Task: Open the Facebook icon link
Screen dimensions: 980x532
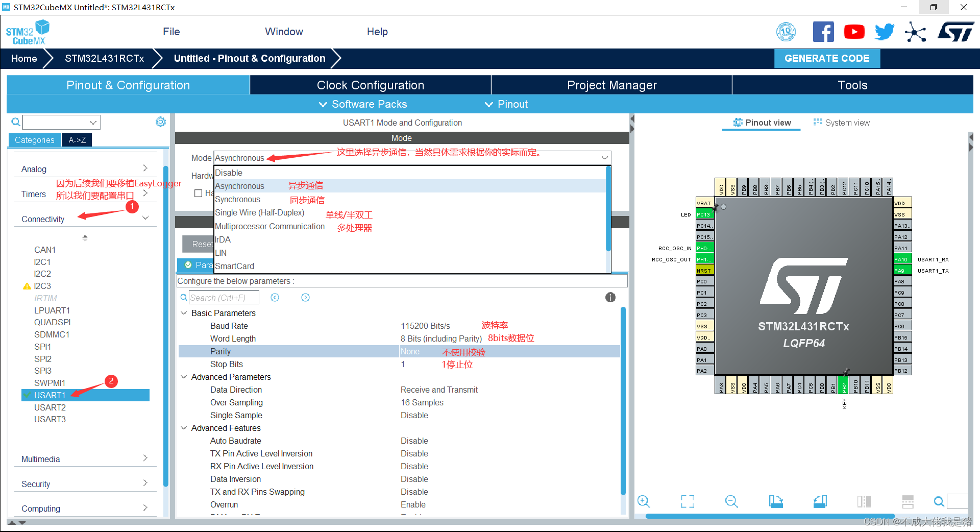Action: [x=823, y=32]
